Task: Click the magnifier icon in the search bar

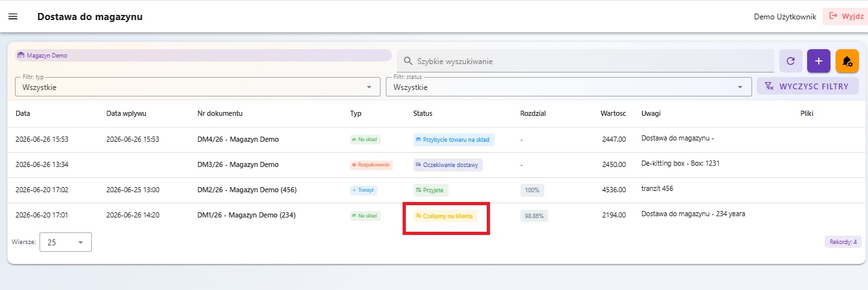Action: (x=408, y=61)
